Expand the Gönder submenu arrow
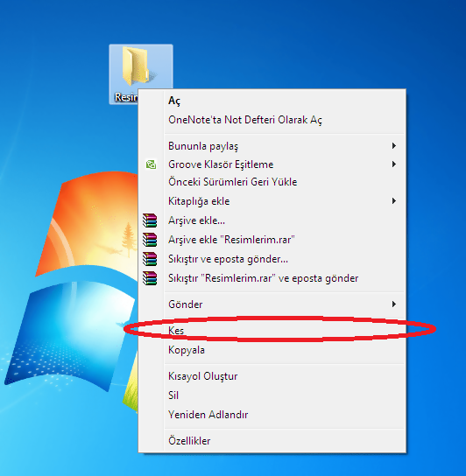The height and width of the screenshot is (476, 466). pos(394,304)
